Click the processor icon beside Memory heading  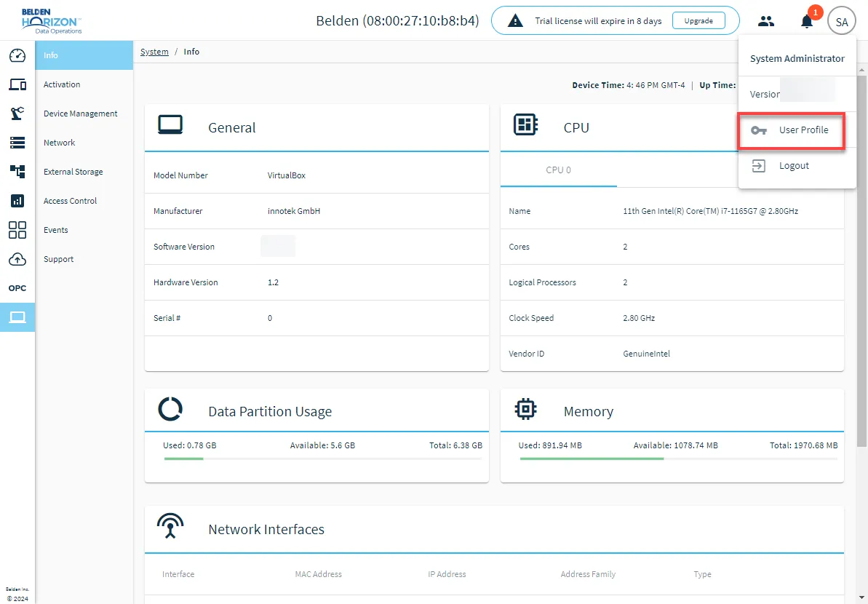click(x=525, y=409)
